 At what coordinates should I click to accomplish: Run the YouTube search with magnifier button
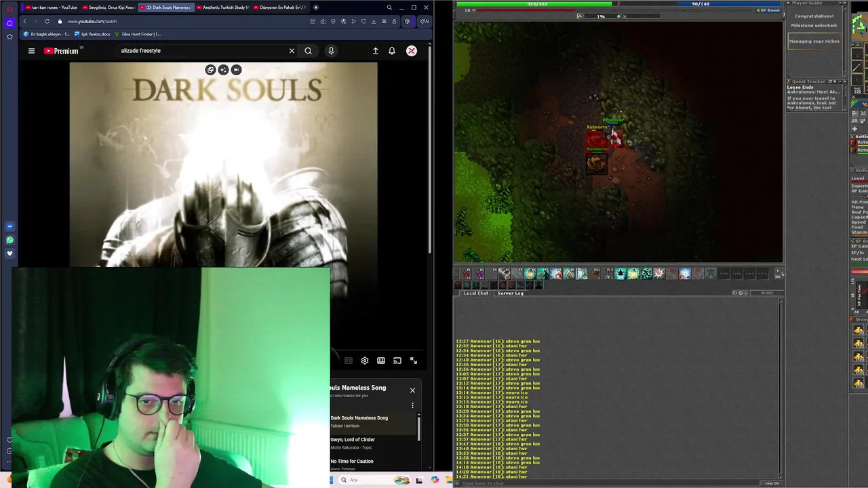(x=308, y=51)
